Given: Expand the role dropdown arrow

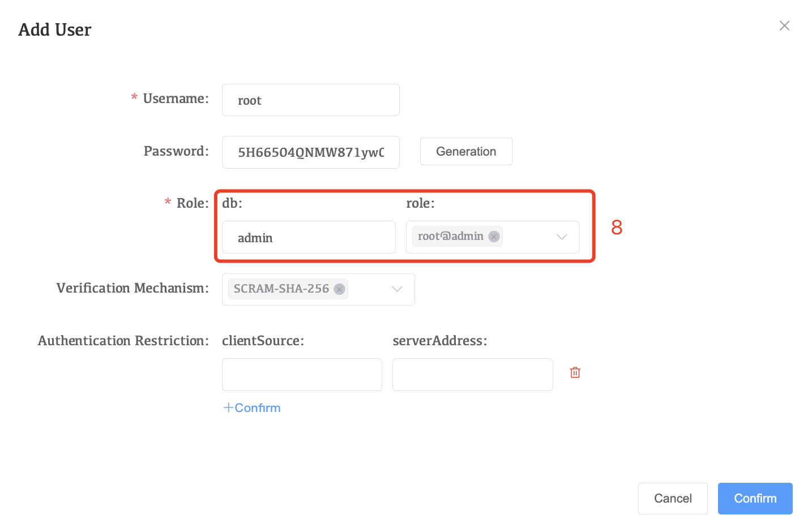Looking at the screenshot, I should click(562, 237).
